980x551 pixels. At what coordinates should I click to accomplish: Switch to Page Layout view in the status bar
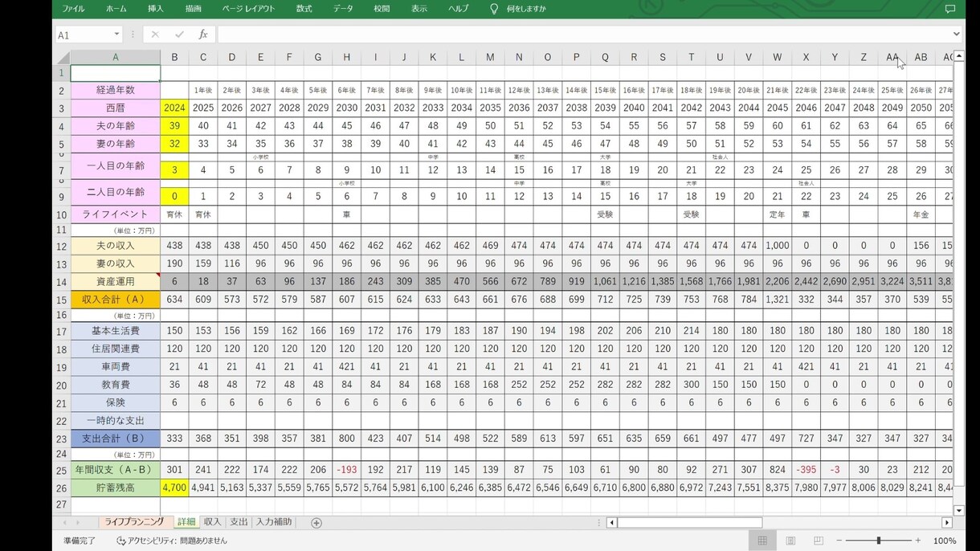pos(790,541)
